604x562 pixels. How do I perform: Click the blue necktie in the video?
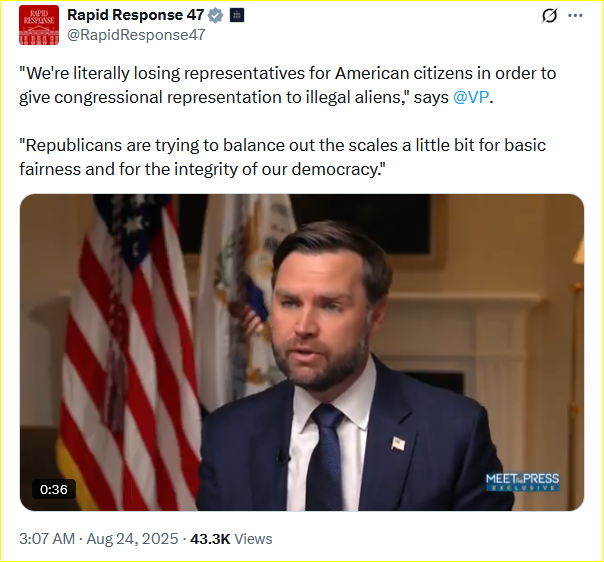tap(327, 458)
